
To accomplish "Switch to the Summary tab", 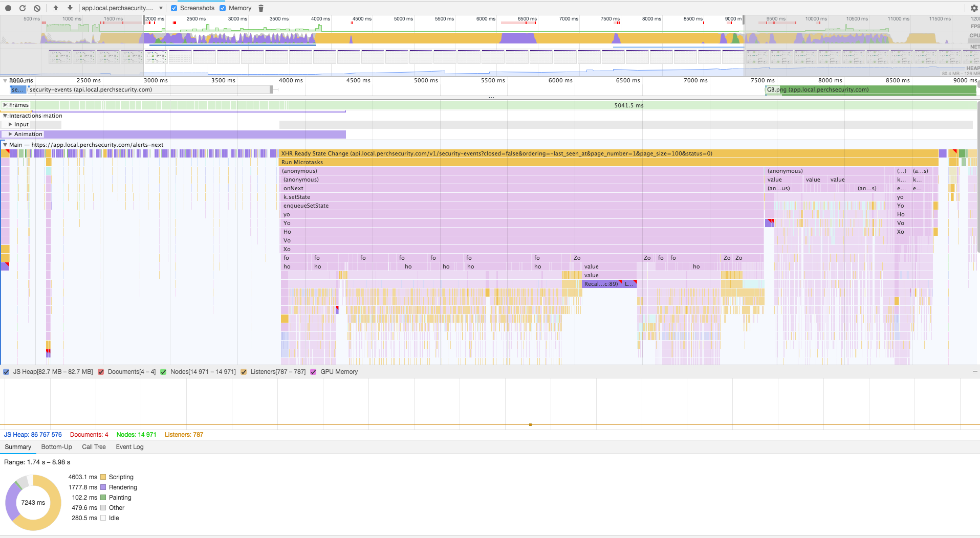I will [18, 447].
